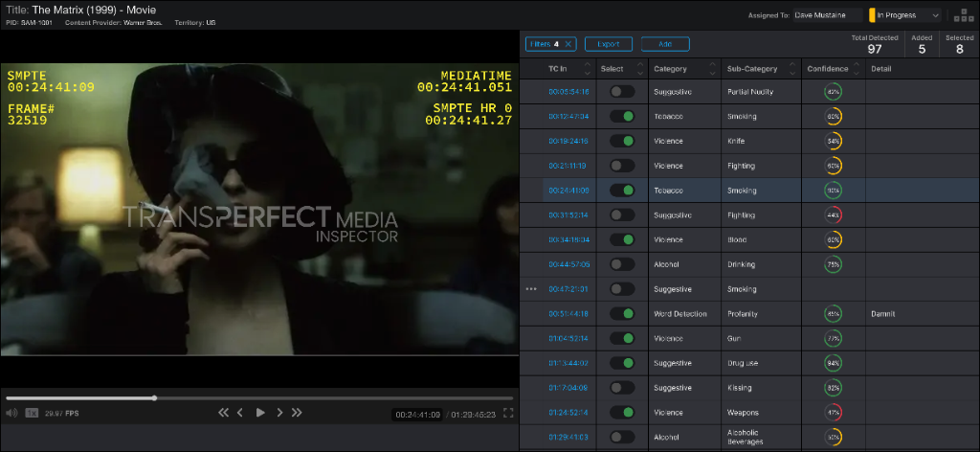980x452 pixels.
Task: Sort the table by the Category column
Action: pos(711,69)
